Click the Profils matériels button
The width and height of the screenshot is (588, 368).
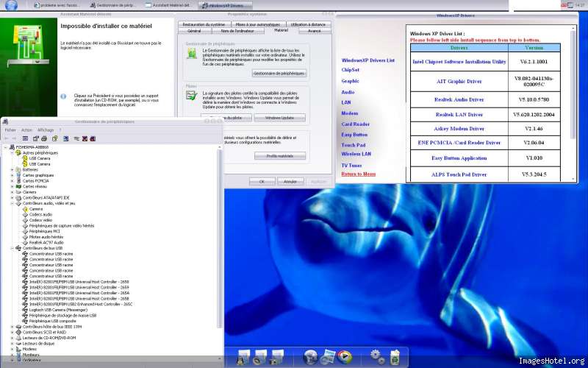coord(280,156)
